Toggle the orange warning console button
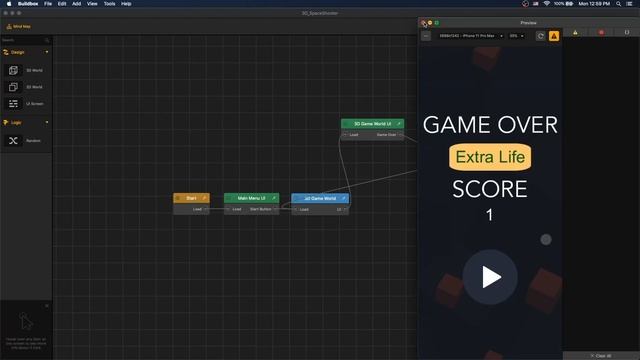 click(554, 36)
